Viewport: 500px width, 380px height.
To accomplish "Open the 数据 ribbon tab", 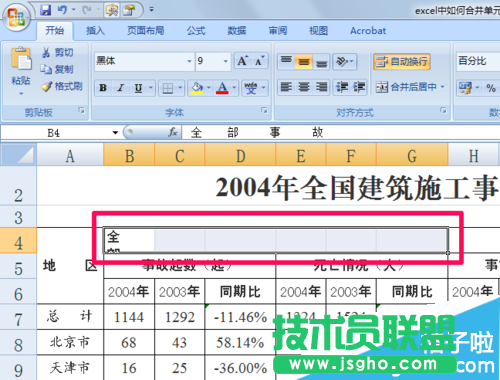I will pos(237,31).
